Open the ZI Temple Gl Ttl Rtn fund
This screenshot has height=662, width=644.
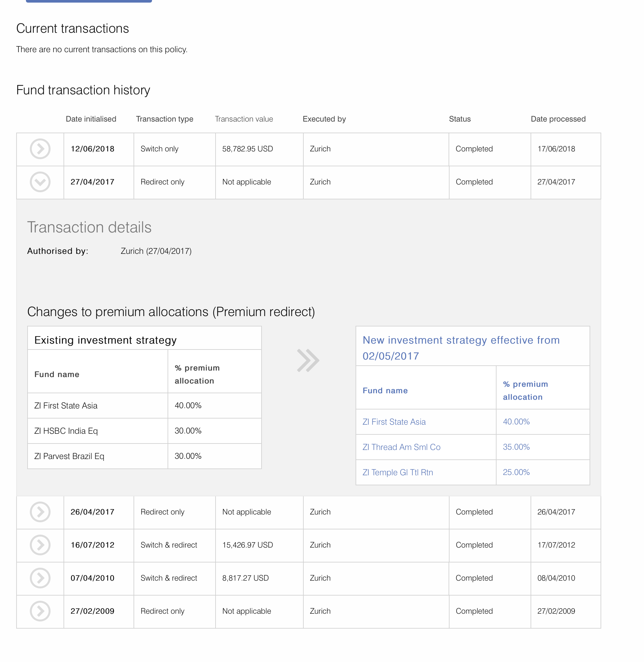[398, 472]
